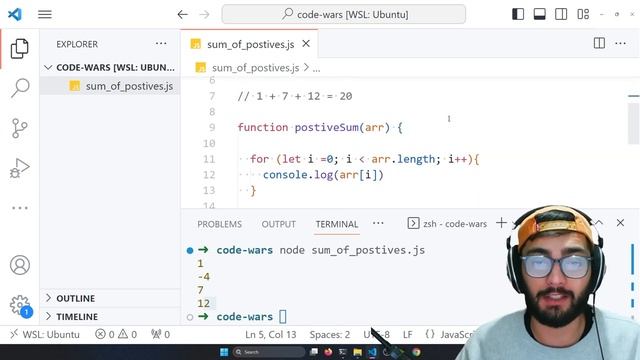Click the function postiveSum line in editor
The height and width of the screenshot is (360, 640).
coord(320,127)
